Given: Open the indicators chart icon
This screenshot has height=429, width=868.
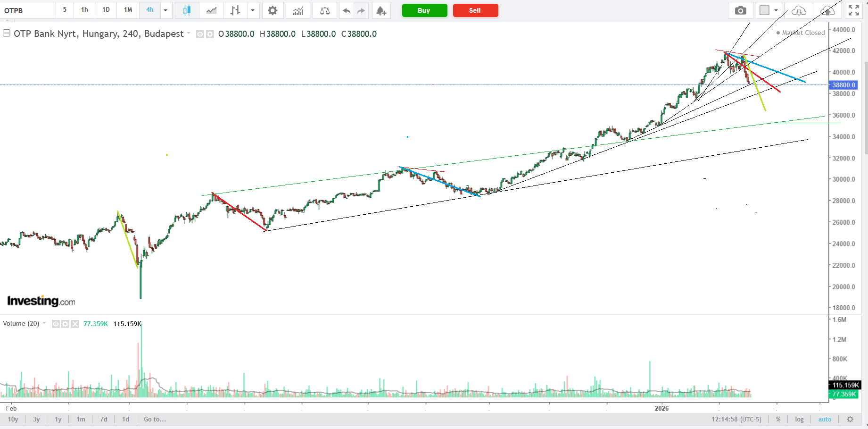Looking at the screenshot, I should [x=298, y=10].
